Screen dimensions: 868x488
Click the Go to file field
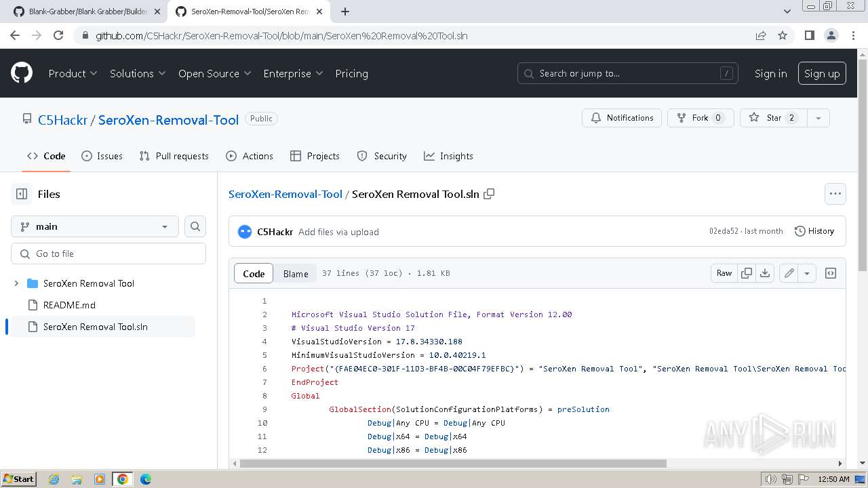108,253
